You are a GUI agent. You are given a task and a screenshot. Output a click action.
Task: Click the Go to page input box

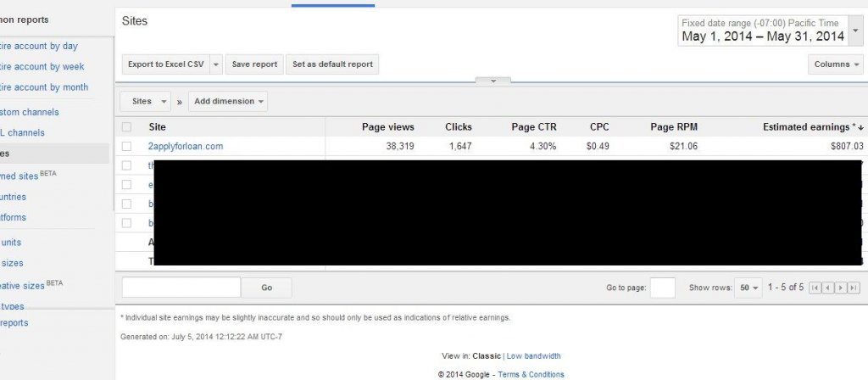pyautogui.click(x=663, y=288)
